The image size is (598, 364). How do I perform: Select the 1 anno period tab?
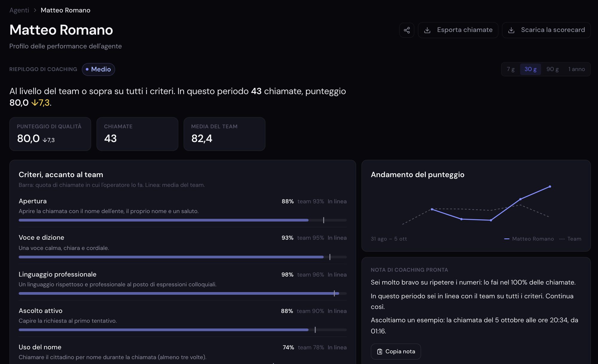[576, 69]
